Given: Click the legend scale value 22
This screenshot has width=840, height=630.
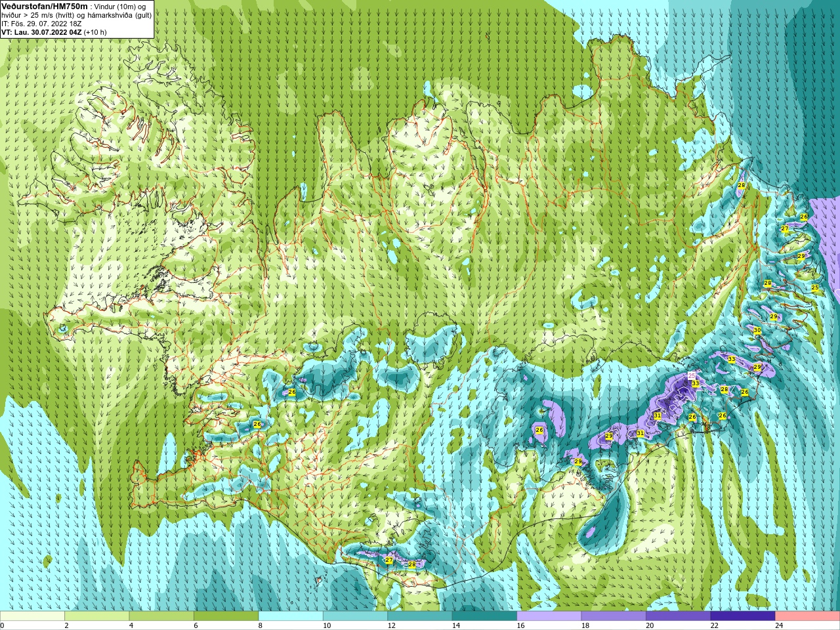Looking at the screenshot, I should click(x=715, y=625).
